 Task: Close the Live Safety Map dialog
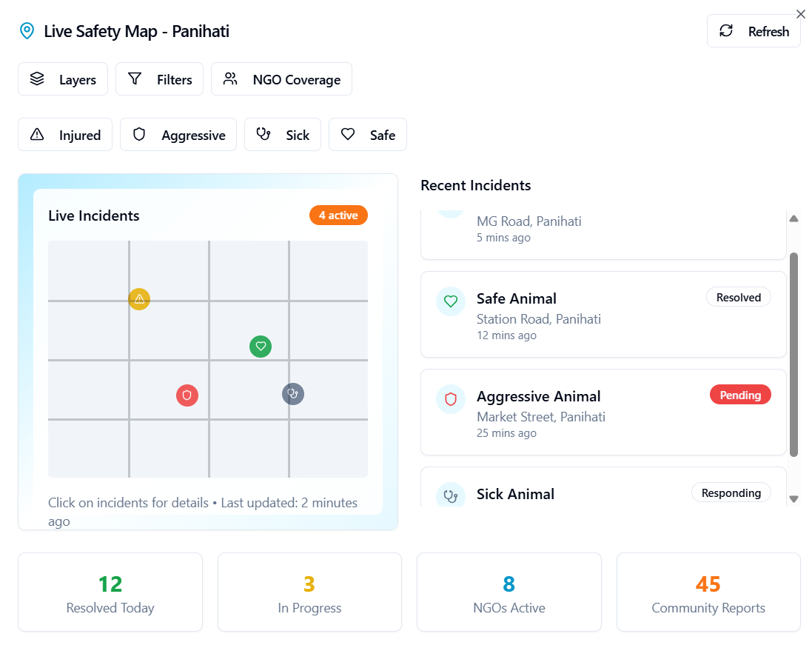coord(801,14)
